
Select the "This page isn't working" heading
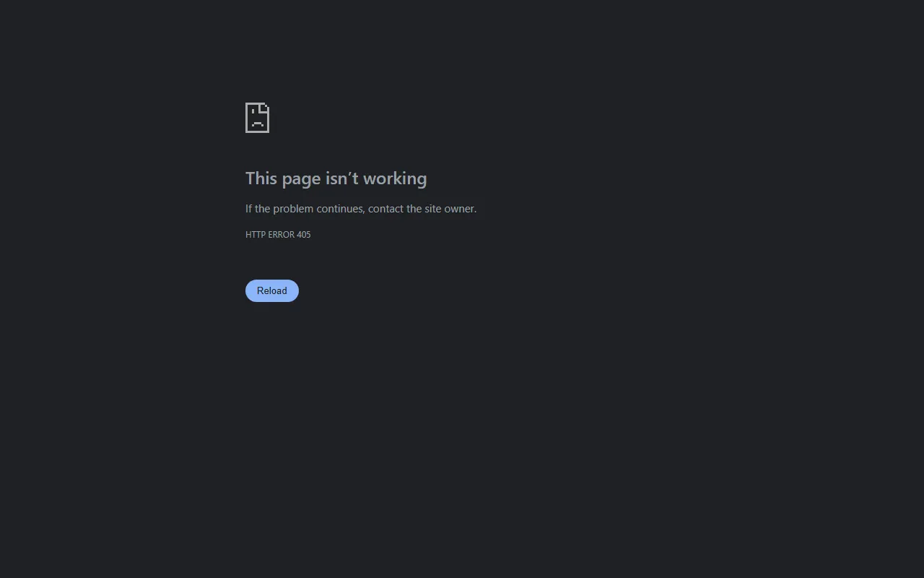coord(336,178)
